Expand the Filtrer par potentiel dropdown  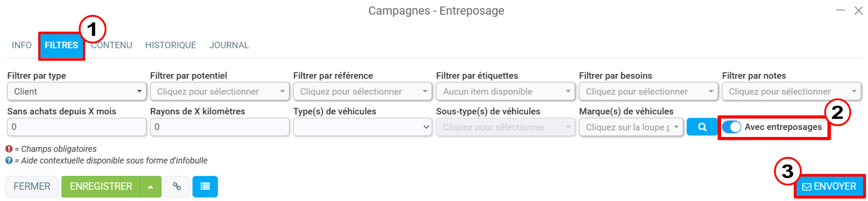[x=219, y=91]
